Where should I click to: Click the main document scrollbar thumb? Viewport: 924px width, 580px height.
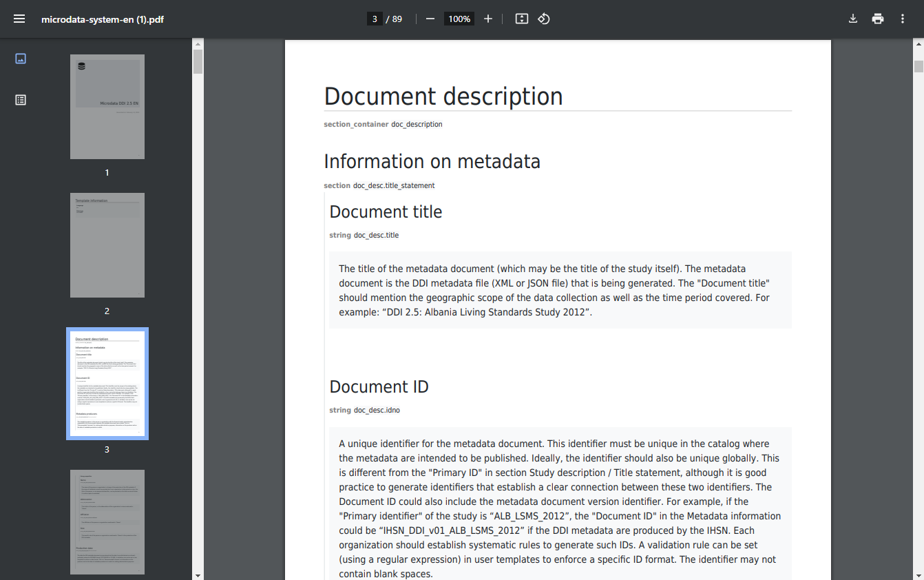[918, 66]
